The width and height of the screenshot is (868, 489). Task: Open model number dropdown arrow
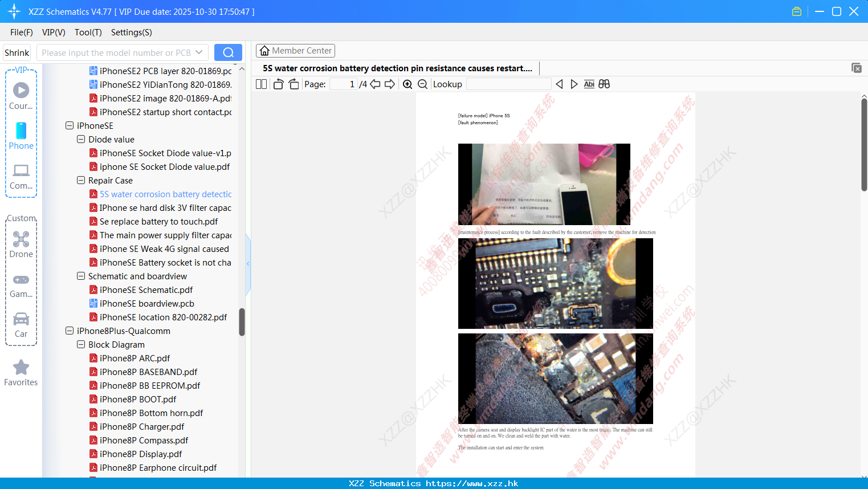(199, 52)
